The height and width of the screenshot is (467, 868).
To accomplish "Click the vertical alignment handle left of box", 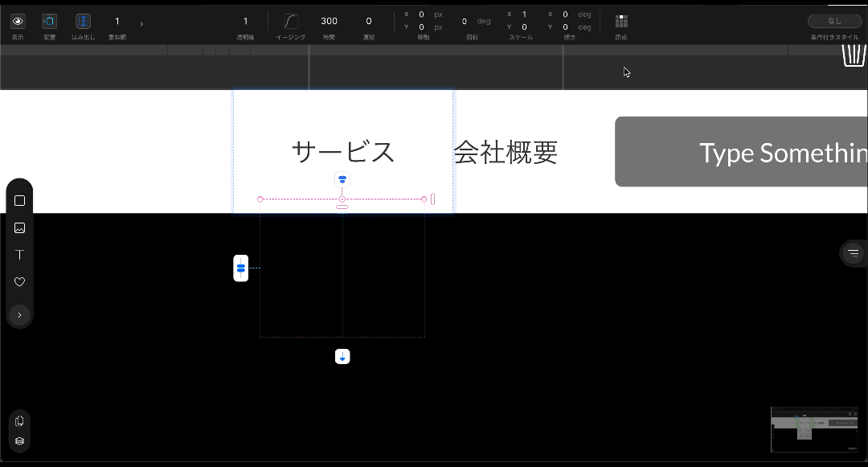I will click(x=241, y=268).
